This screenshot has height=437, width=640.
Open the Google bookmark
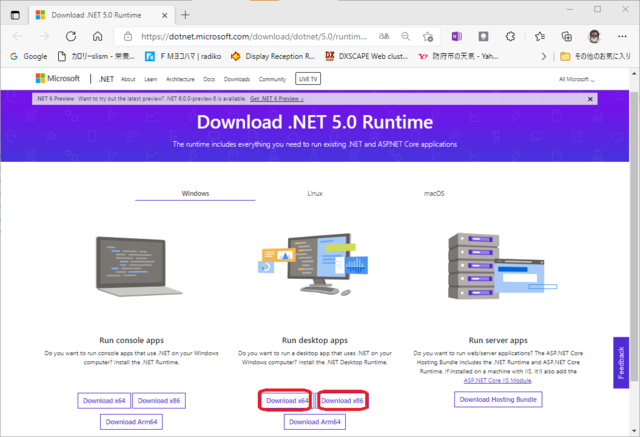[29, 56]
